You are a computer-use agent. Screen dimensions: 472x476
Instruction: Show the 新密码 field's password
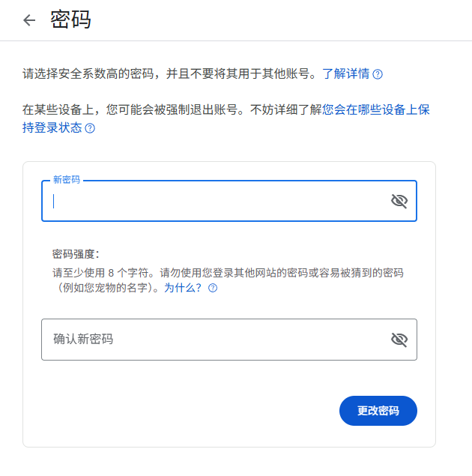coord(399,201)
